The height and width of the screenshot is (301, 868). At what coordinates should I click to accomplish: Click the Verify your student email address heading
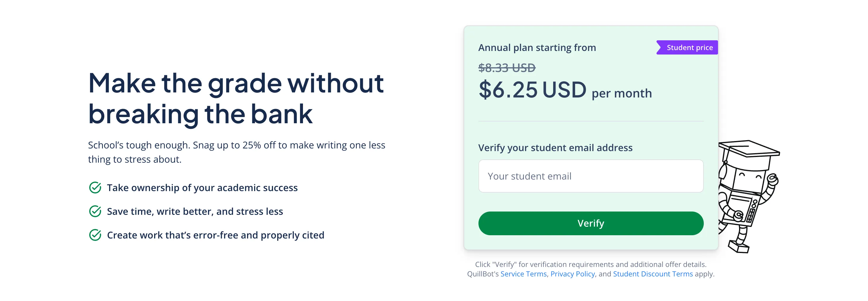click(555, 148)
